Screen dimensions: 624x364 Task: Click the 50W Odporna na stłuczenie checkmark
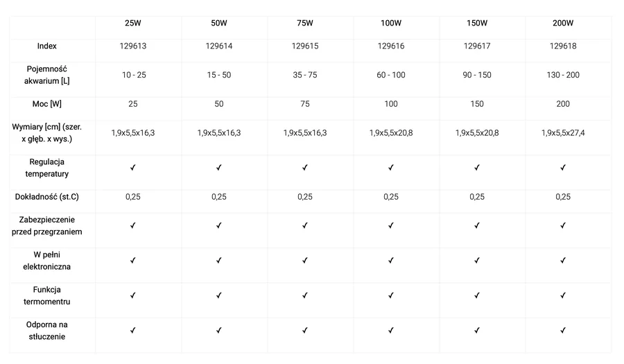(x=219, y=330)
